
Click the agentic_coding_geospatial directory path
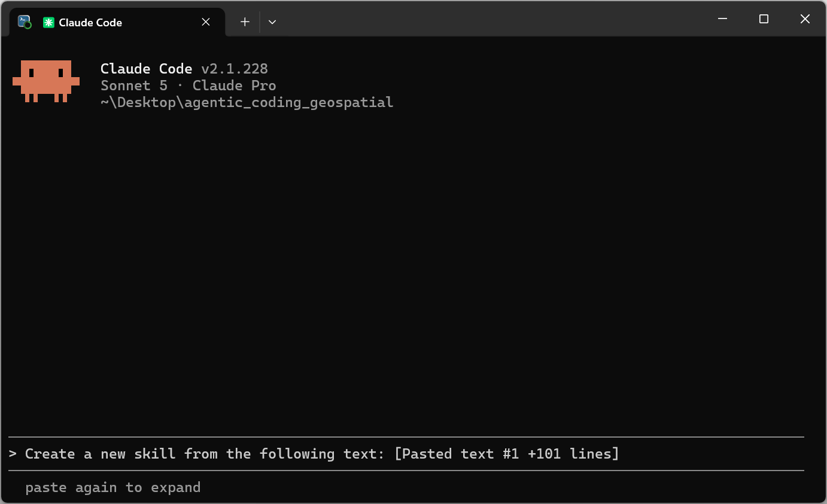pyautogui.click(x=247, y=102)
